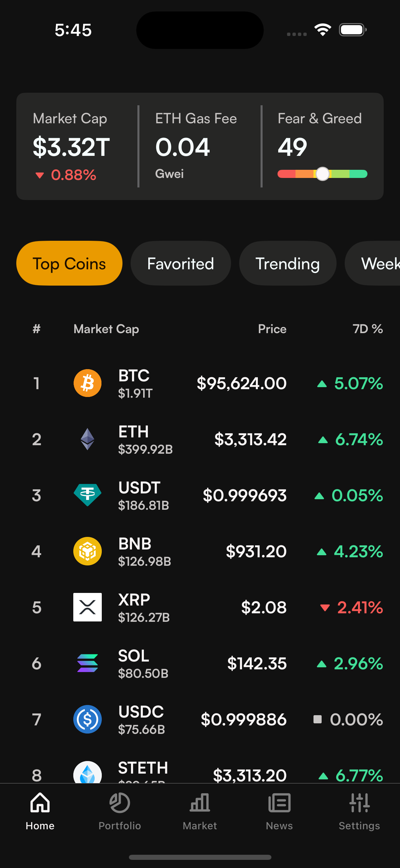
Task: Select the Top Coins filter
Action: point(69,264)
